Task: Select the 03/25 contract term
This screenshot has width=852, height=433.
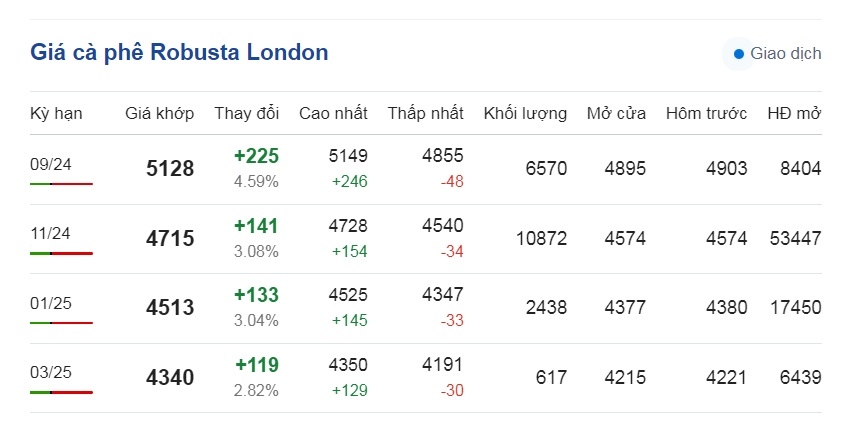Action: [51, 372]
